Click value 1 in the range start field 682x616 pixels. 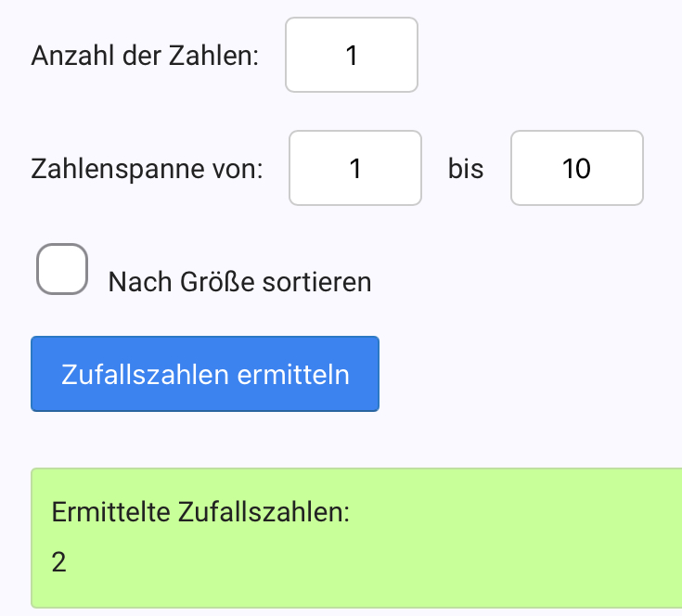[x=355, y=168]
